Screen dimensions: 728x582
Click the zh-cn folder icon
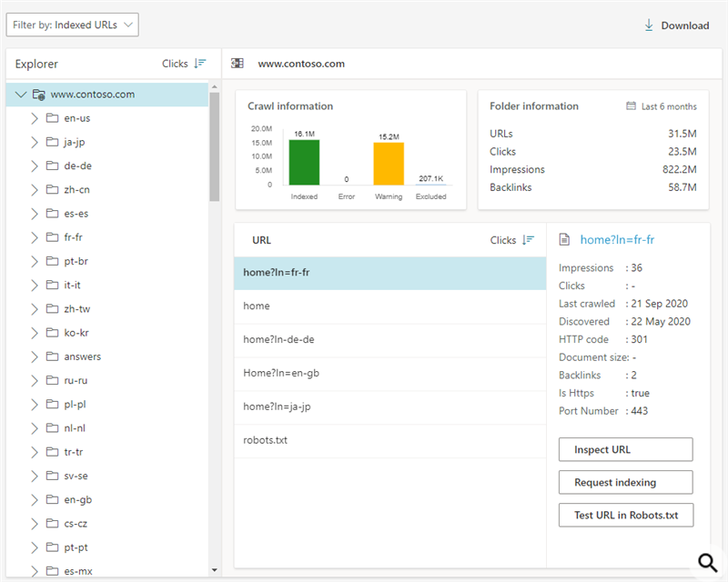tap(52, 189)
